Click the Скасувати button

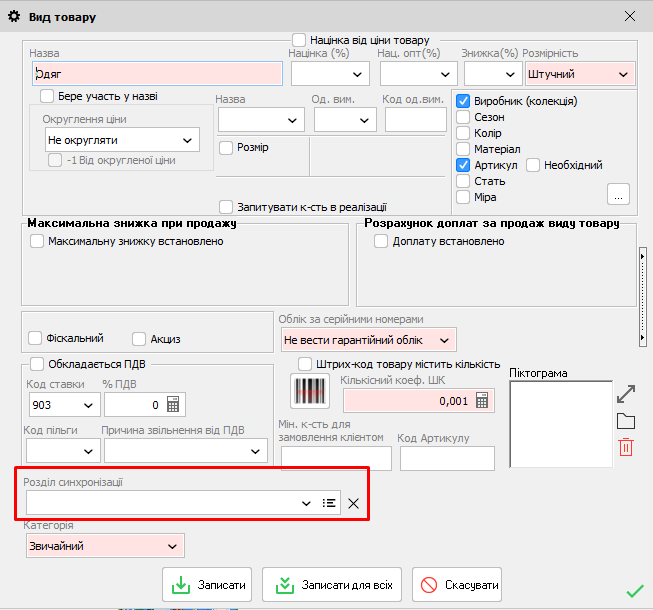(457, 585)
